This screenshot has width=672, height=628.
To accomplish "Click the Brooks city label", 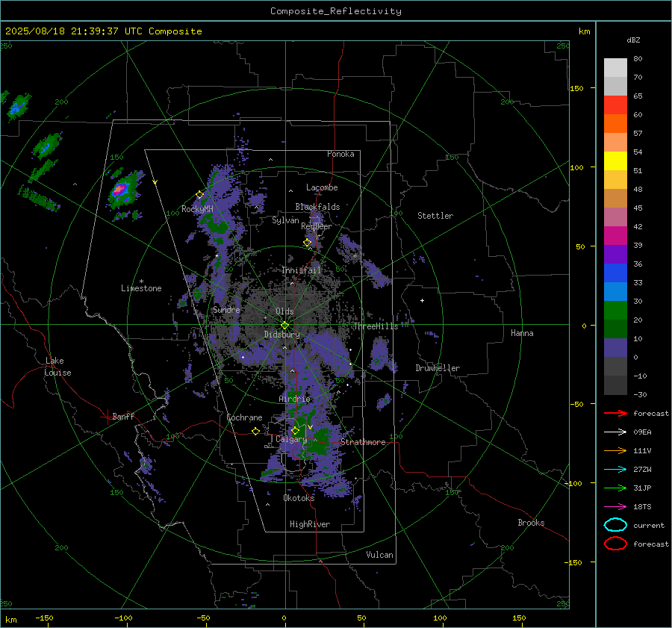I will [531, 523].
